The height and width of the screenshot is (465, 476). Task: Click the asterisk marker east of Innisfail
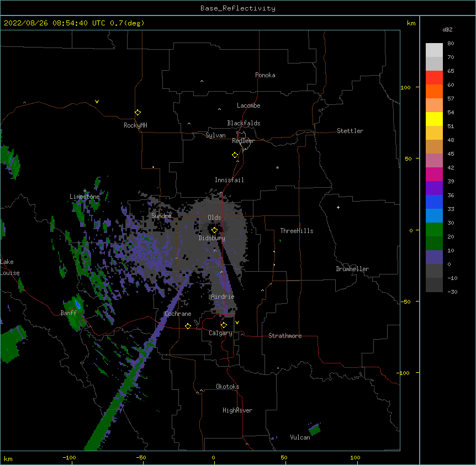pyautogui.click(x=277, y=167)
